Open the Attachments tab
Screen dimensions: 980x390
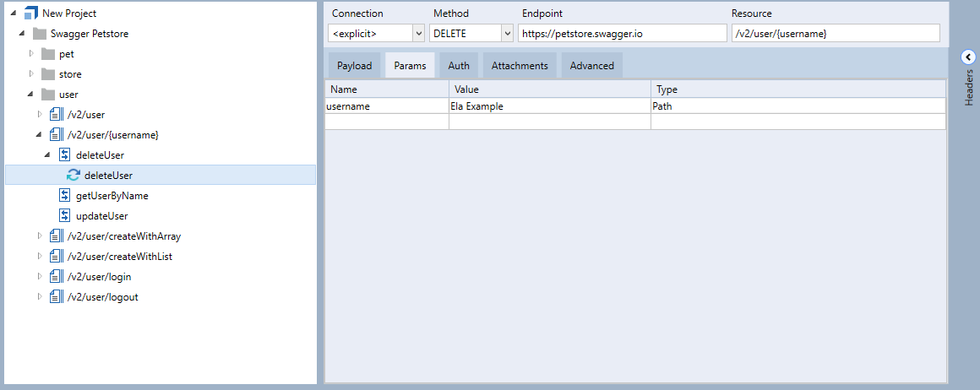coord(520,66)
